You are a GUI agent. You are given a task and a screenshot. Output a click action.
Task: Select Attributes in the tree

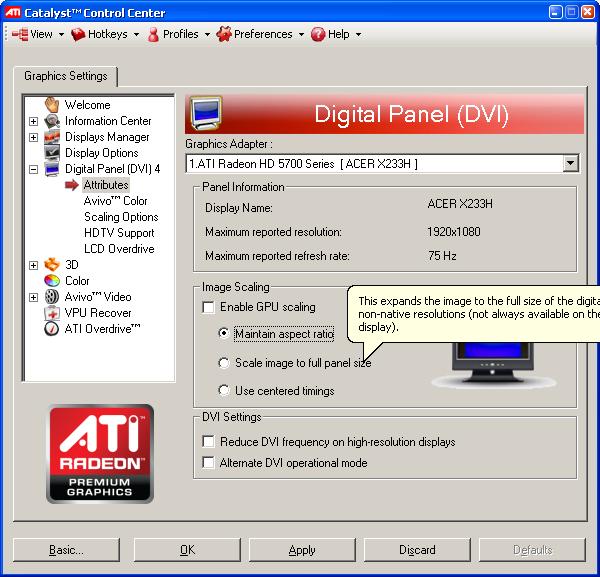[106, 185]
